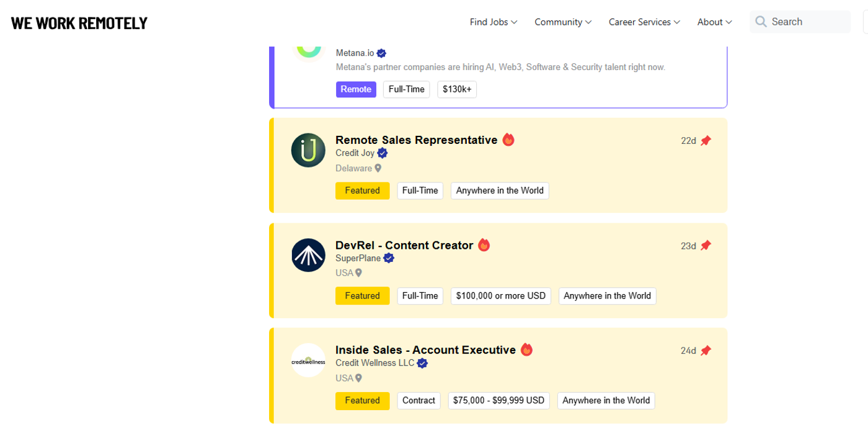Select Anywhere in the World on SuperPlane listing
The width and height of the screenshot is (868, 425).
tap(607, 296)
